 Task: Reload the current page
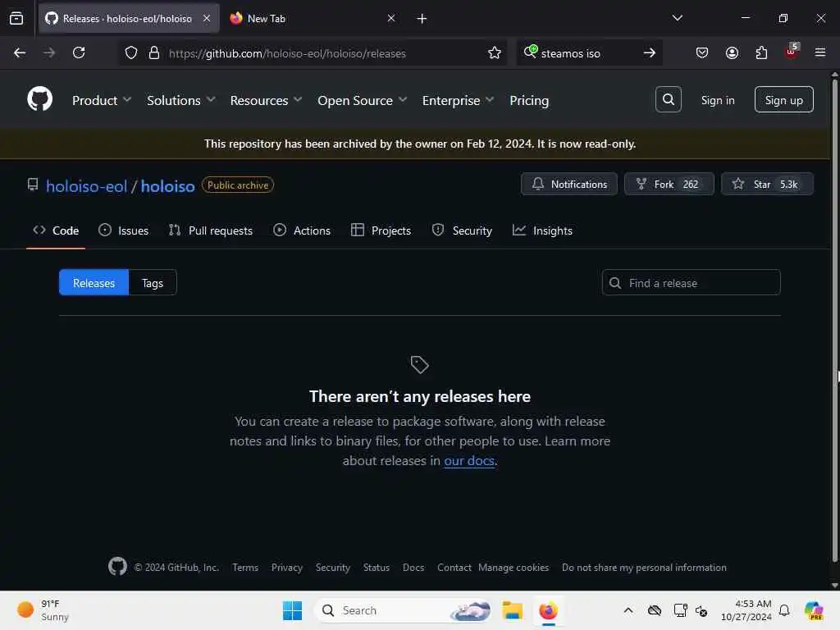click(x=79, y=52)
